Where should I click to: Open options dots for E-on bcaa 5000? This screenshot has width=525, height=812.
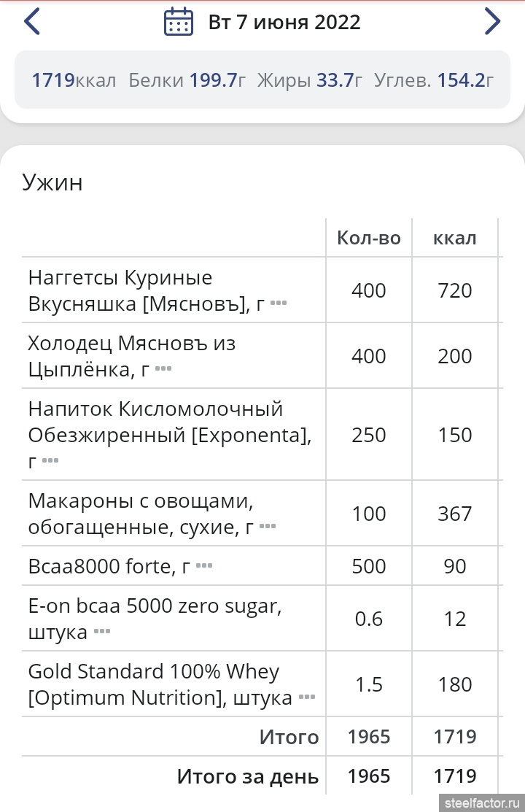pos(102,631)
